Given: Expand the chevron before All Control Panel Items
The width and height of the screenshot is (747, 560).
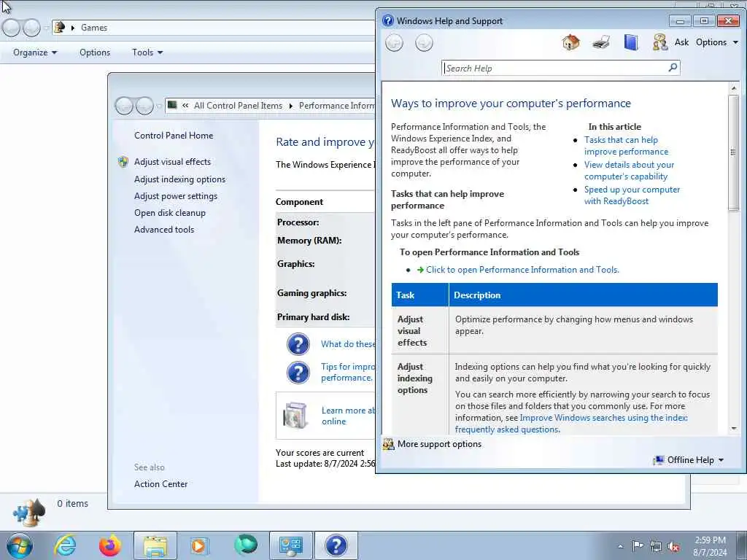Looking at the screenshot, I should pyautogui.click(x=185, y=106).
